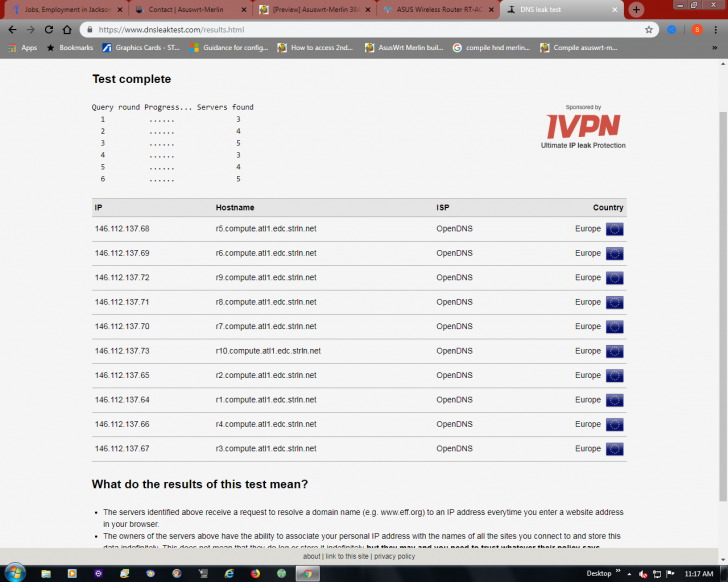
Task: Click the Hostname column header
Action: click(x=235, y=207)
